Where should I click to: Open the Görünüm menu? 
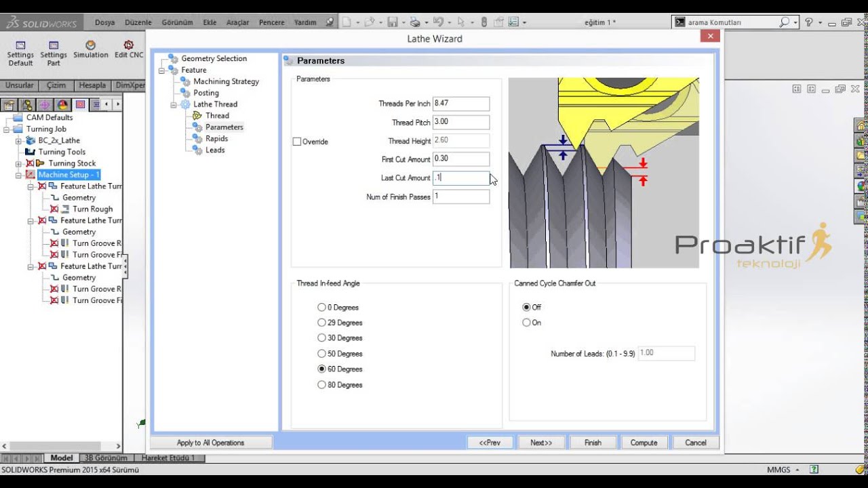click(x=177, y=22)
